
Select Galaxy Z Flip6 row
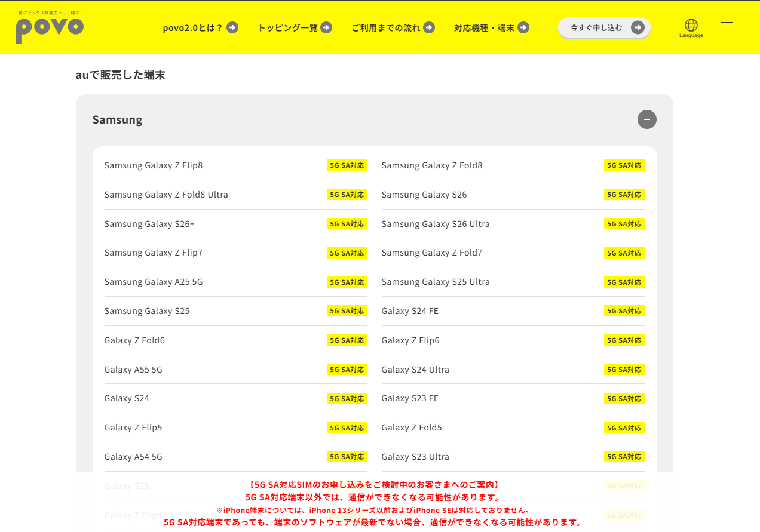click(x=513, y=340)
